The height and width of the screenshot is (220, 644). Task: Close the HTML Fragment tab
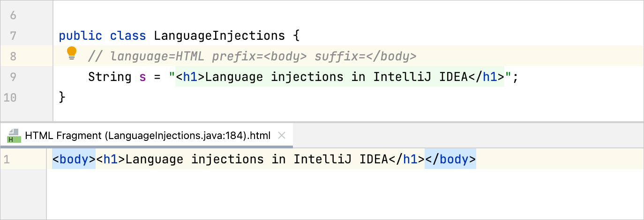point(282,136)
